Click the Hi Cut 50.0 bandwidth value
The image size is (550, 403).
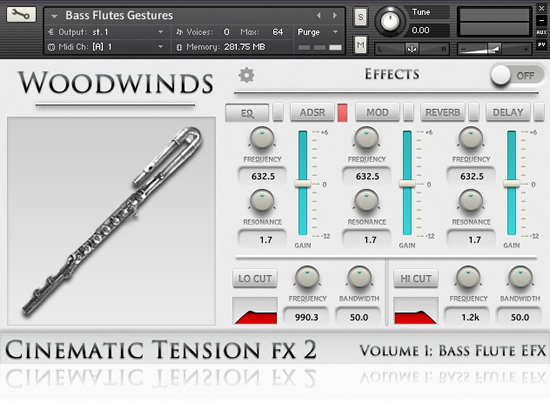click(519, 317)
